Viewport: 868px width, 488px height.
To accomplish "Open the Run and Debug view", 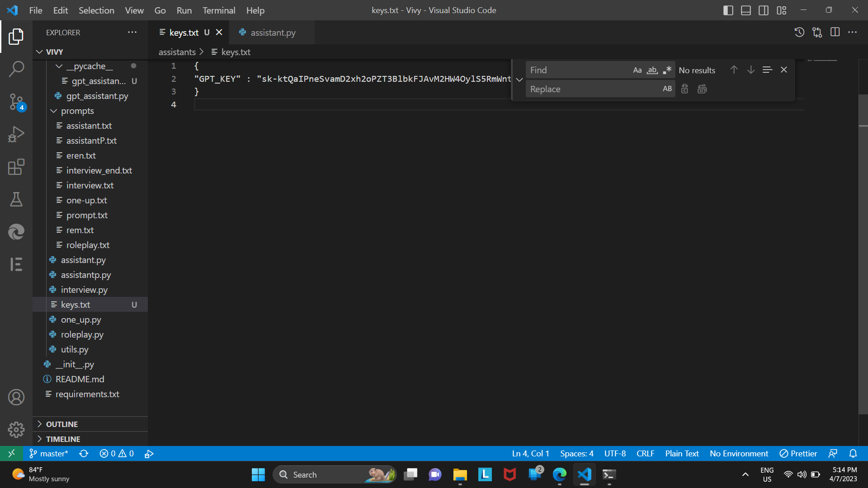I will (x=16, y=134).
